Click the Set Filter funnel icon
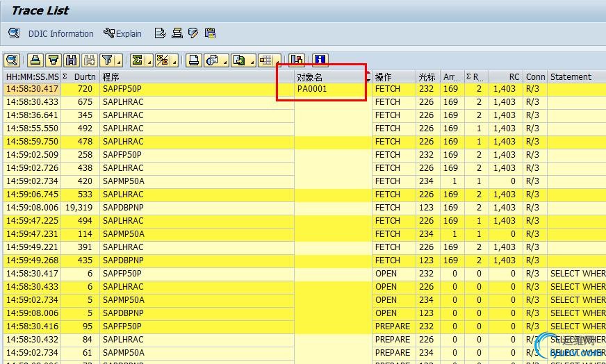606x364 pixels. point(107,60)
